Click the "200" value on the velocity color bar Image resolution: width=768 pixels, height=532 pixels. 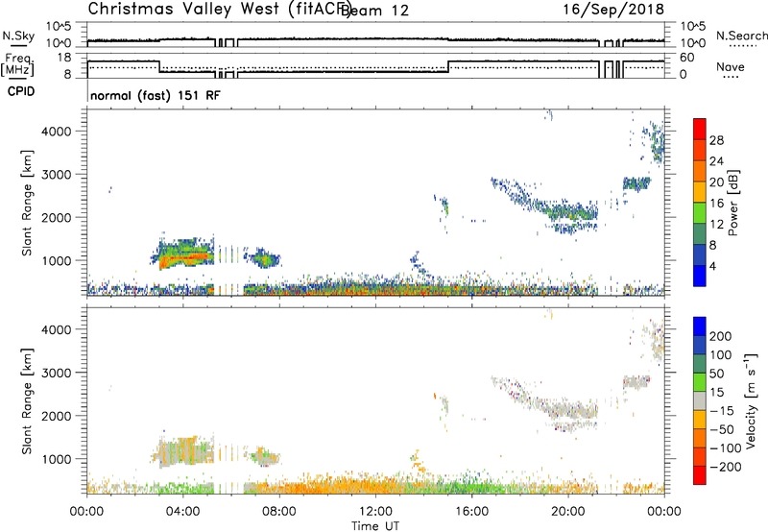[721, 336]
